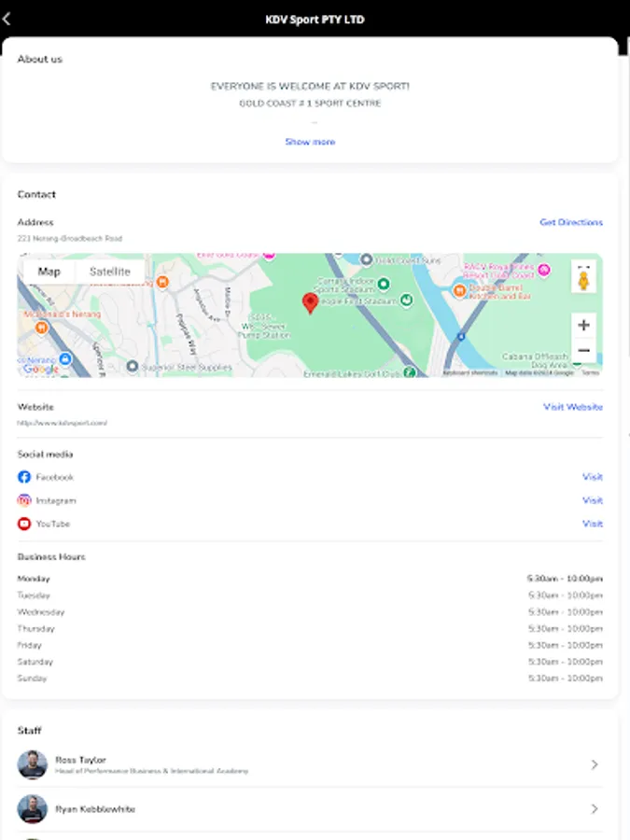Open Ryan Kebblewhite's profile photo

[33, 809]
